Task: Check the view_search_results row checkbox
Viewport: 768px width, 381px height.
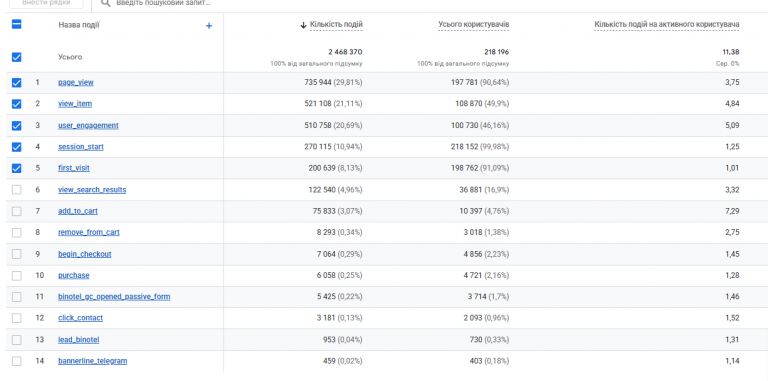Action: click(x=16, y=190)
